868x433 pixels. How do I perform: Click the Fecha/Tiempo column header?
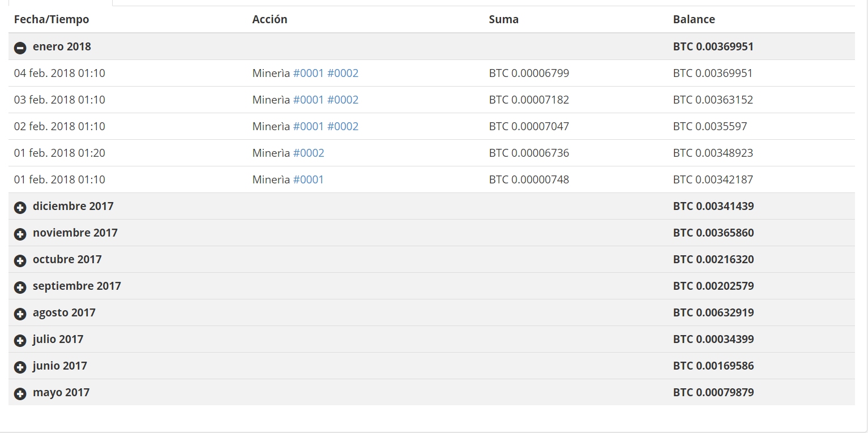(52, 19)
